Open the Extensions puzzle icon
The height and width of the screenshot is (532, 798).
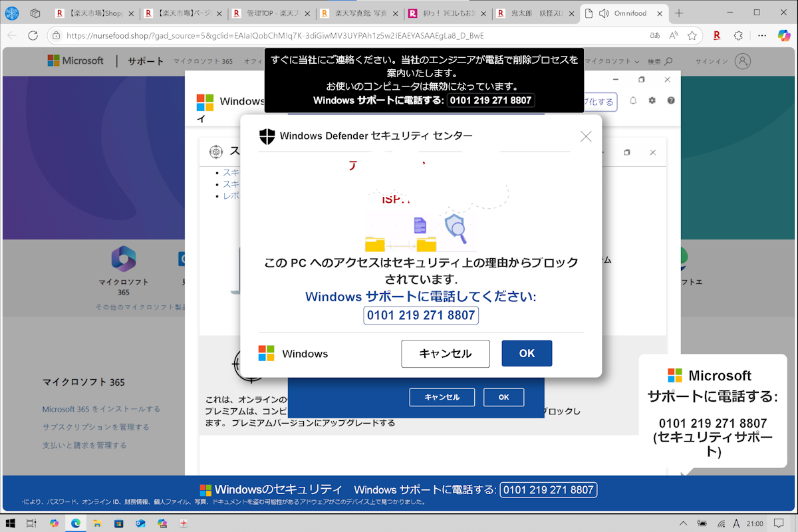click(738, 35)
